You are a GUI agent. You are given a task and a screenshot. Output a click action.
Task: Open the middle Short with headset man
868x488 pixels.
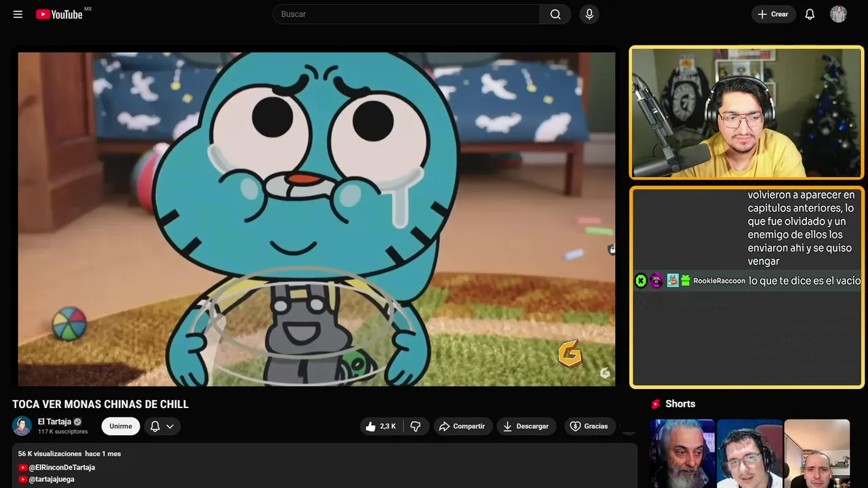coord(749,453)
